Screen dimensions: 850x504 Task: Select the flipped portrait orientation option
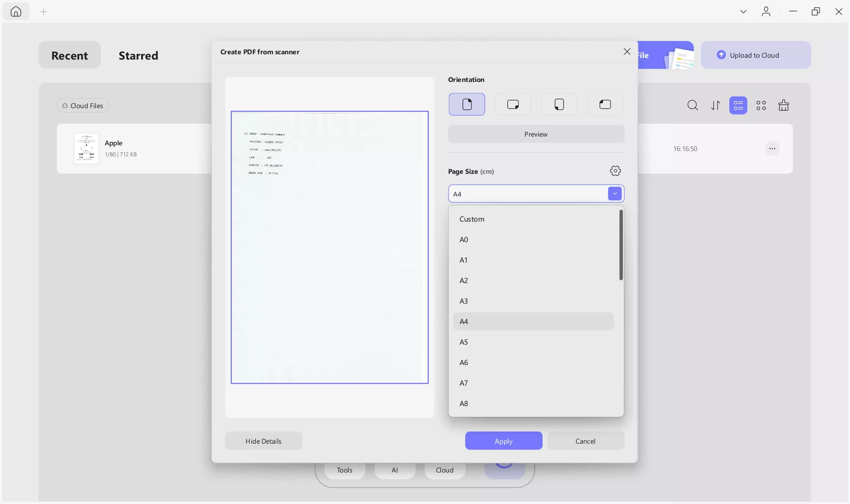click(x=559, y=104)
